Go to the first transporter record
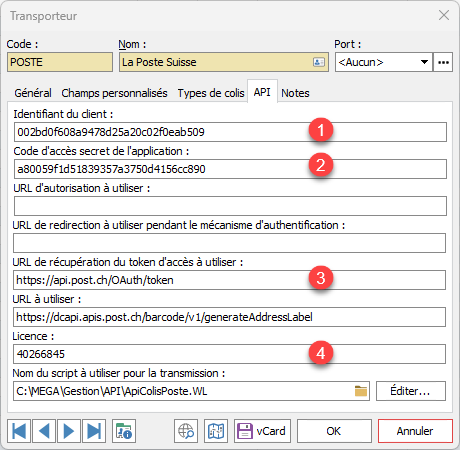460x450 pixels. click(x=19, y=431)
